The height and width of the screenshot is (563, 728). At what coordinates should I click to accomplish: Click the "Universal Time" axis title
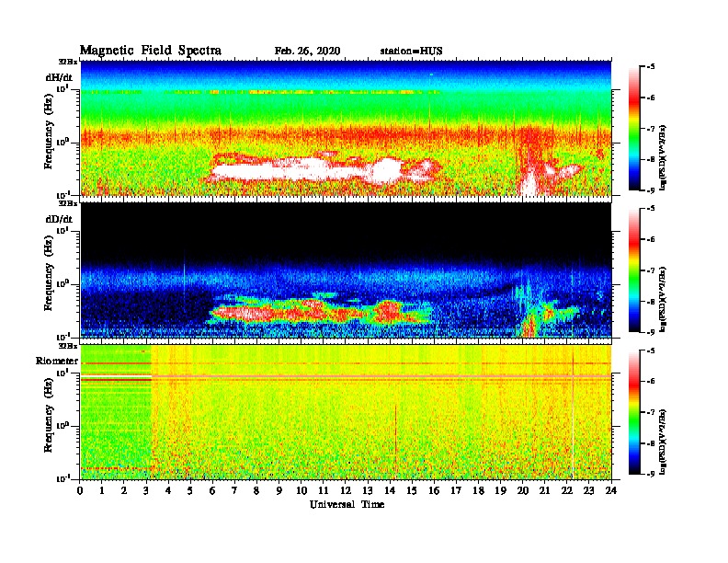347,504
